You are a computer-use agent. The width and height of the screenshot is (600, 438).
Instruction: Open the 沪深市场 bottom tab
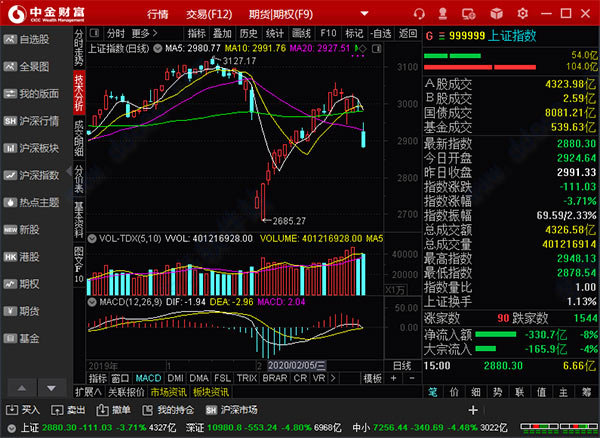coord(231,410)
